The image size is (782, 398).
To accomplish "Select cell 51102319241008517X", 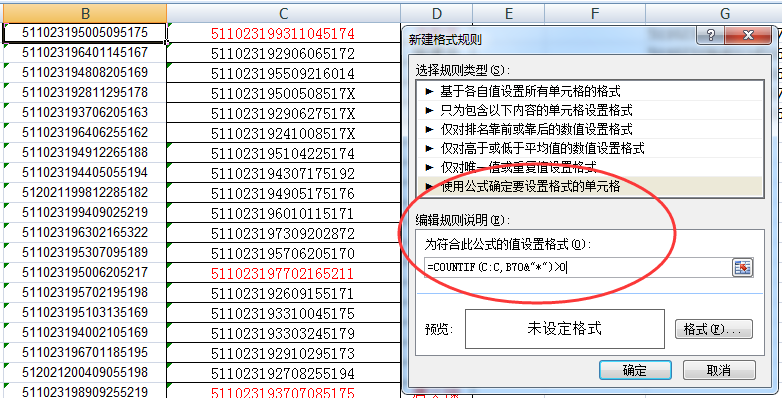I will coord(283,133).
